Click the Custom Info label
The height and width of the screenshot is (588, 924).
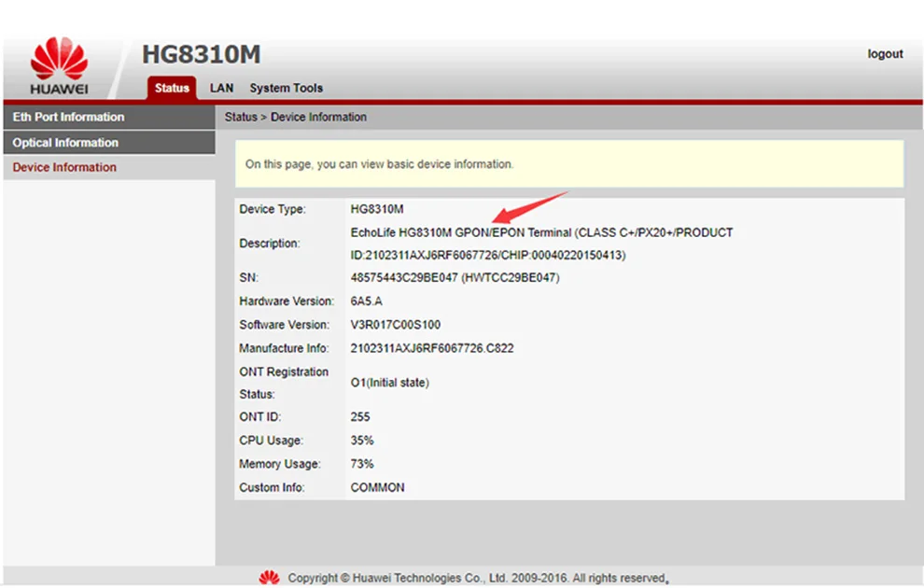pos(272,487)
